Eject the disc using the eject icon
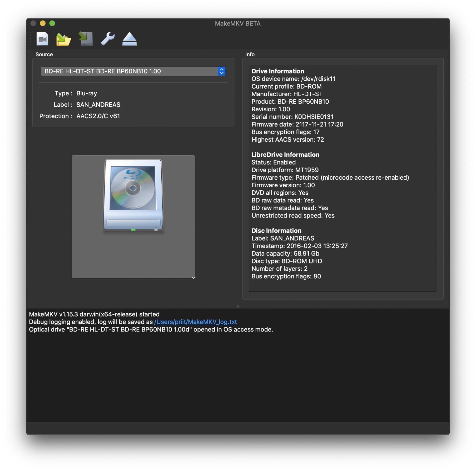Viewport: 476px width, 470px height. (129, 40)
